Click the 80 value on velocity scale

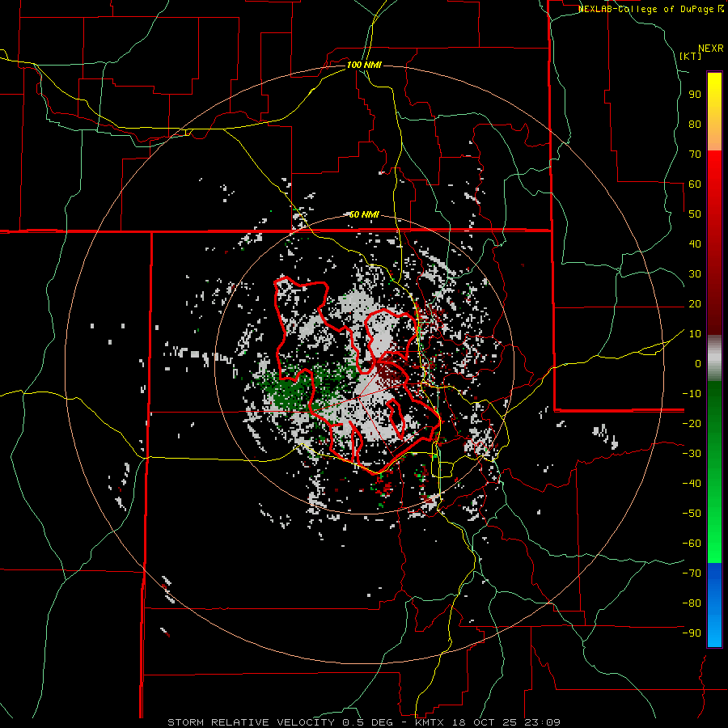pyautogui.click(x=695, y=124)
